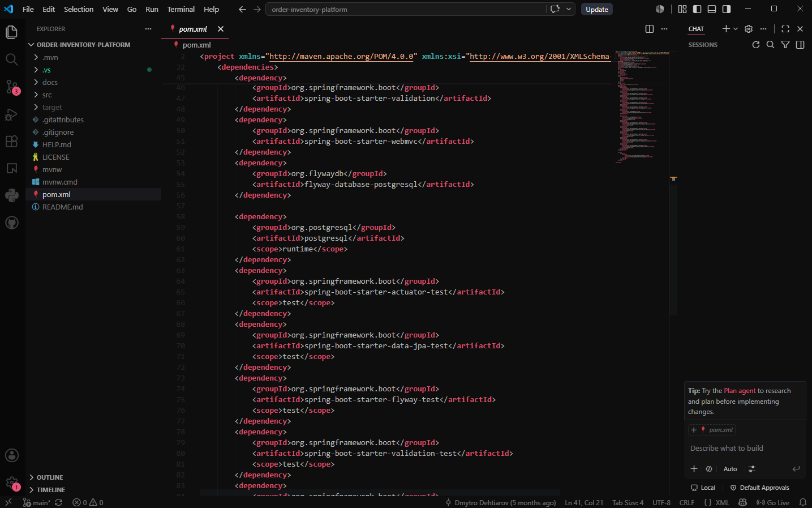Open the Accounts icon in activity bar
This screenshot has height=508, width=812.
pyautogui.click(x=11, y=455)
